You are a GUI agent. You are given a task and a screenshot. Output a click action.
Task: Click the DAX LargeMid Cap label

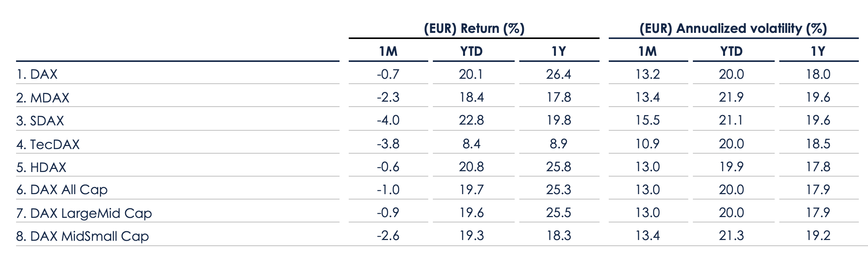(84, 213)
